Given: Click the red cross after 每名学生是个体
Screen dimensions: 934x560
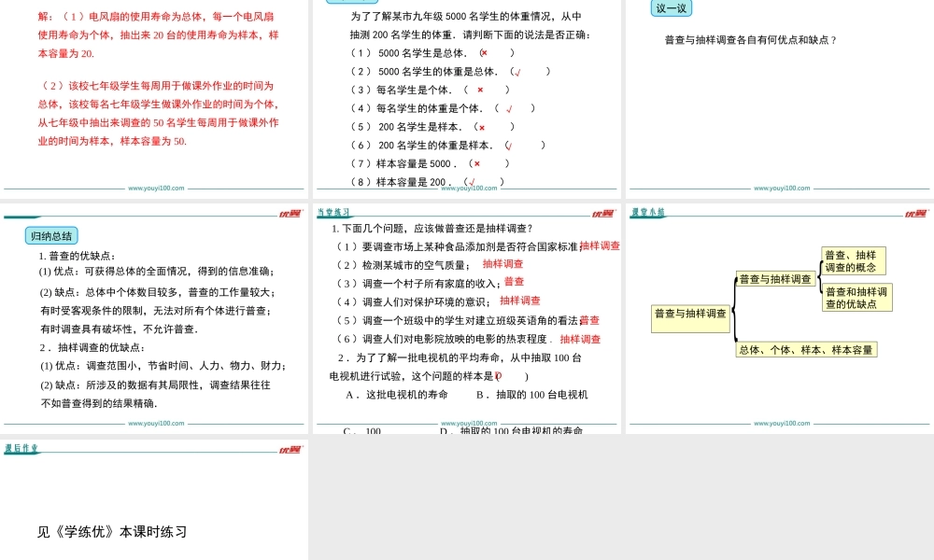Looking at the screenshot, I should pyautogui.click(x=480, y=90).
